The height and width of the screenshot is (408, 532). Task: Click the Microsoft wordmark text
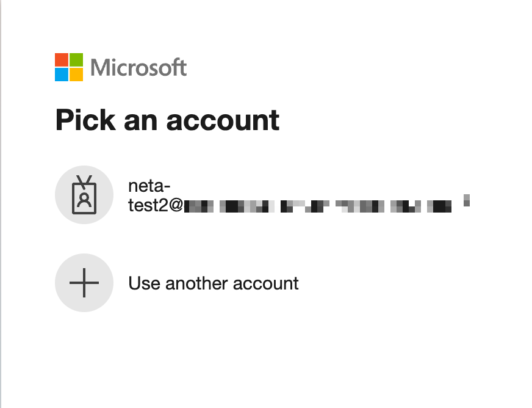tap(138, 68)
